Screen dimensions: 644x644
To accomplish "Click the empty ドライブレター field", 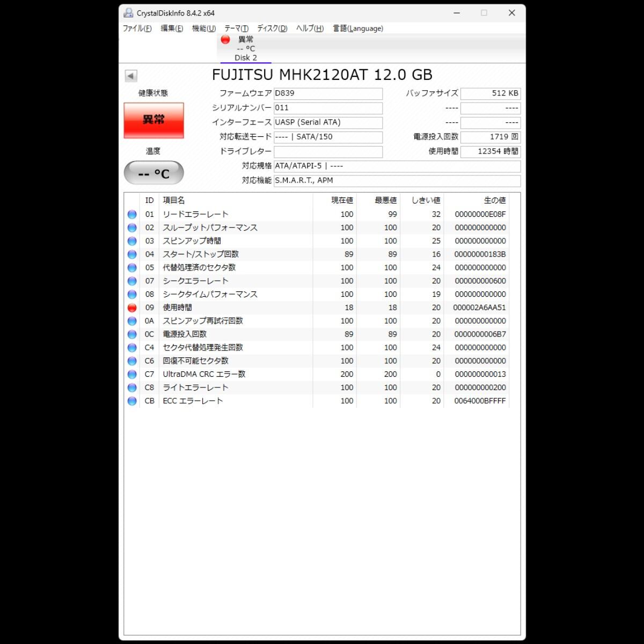I will click(x=328, y=151).
